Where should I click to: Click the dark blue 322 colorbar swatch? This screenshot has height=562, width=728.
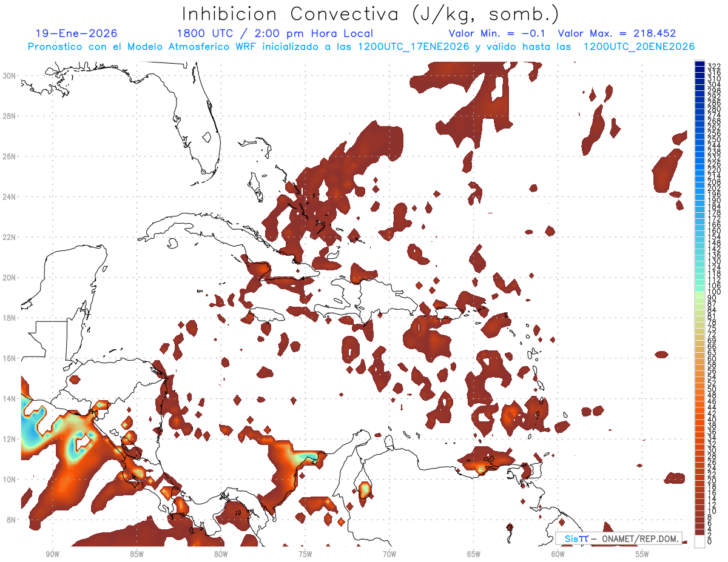[x=699, y=64]
